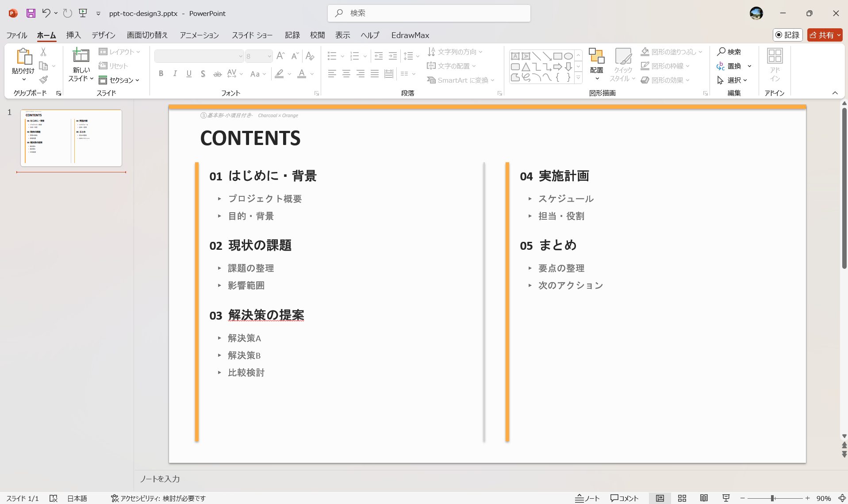Switch to the Design (デザイン) tab
Viewport: 848px width, 504px height.
pyautogui.click(x=104, y=35)
